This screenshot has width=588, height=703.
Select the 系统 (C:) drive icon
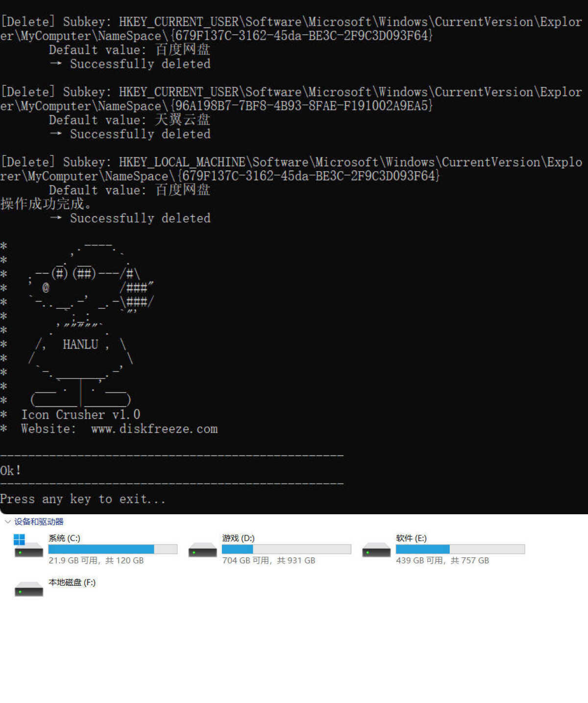pyautogui.click(x=28, y=546)
